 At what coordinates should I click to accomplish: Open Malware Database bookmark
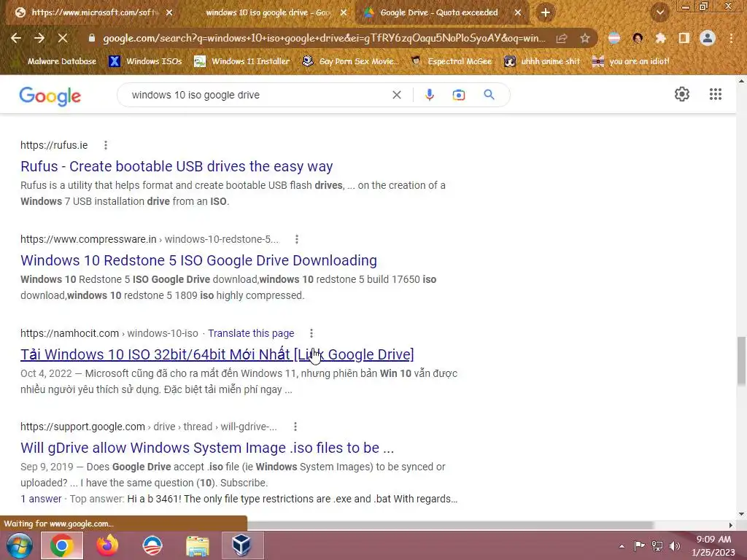pyautogui.click(x=55, y=61)
